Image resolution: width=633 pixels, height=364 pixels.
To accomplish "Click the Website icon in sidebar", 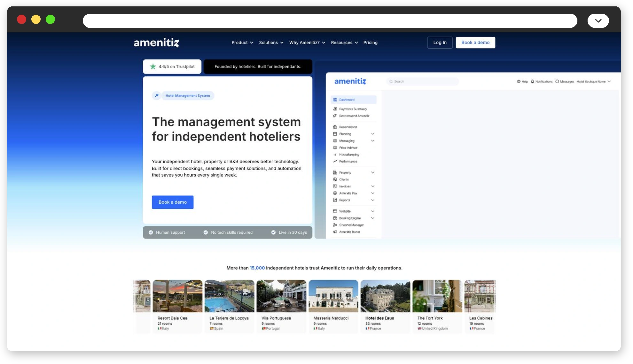I will [x=335, y=211].
